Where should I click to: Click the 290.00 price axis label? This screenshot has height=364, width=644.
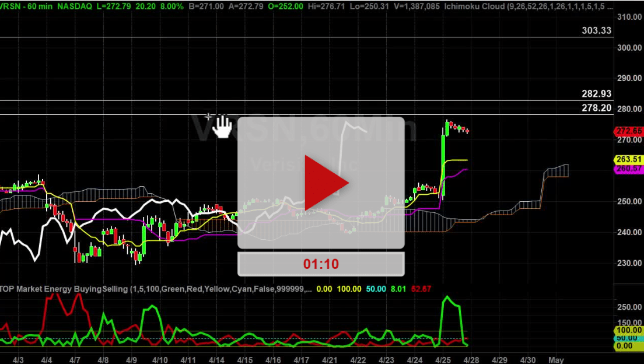629,78
